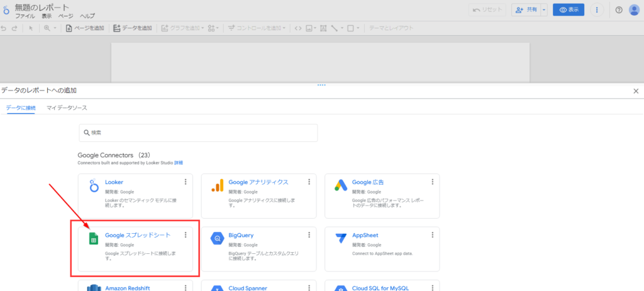Click the green Google Sheets icon
The height and width of the screenshot is (291, 644).
click(94, 238)
